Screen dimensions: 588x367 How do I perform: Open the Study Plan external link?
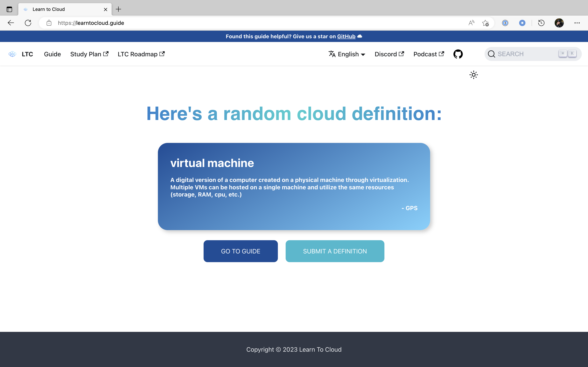(x=89, y=54)
